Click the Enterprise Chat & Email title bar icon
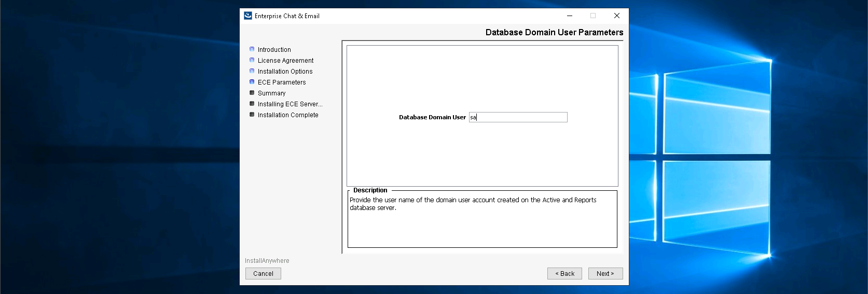This screenshot has height=294, width=868. [248, 16]
